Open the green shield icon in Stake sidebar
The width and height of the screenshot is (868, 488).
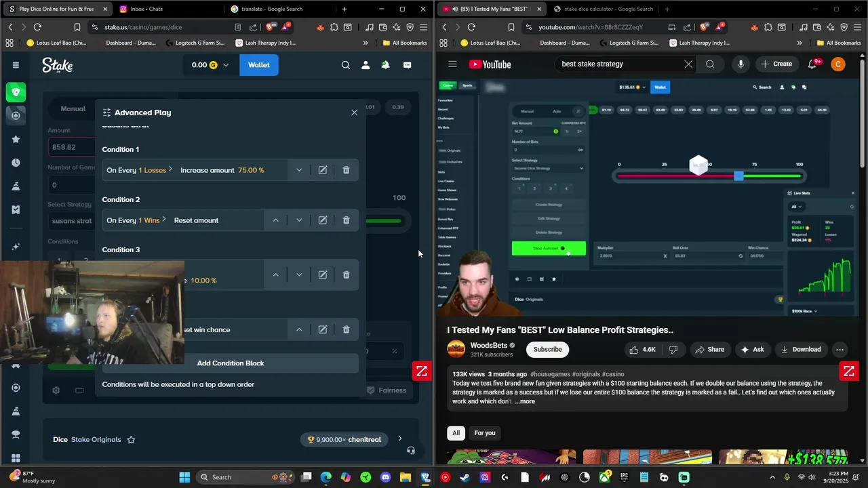16,91
